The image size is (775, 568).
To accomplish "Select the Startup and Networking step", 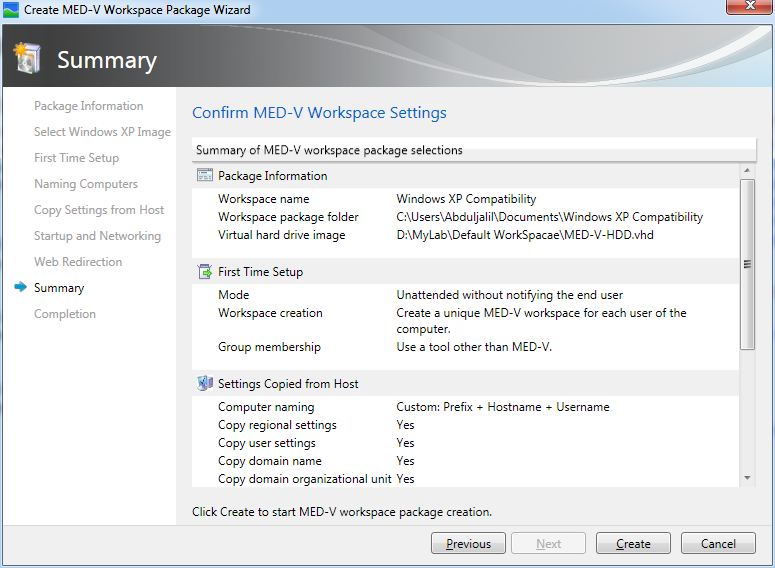I will click(97, 236).
